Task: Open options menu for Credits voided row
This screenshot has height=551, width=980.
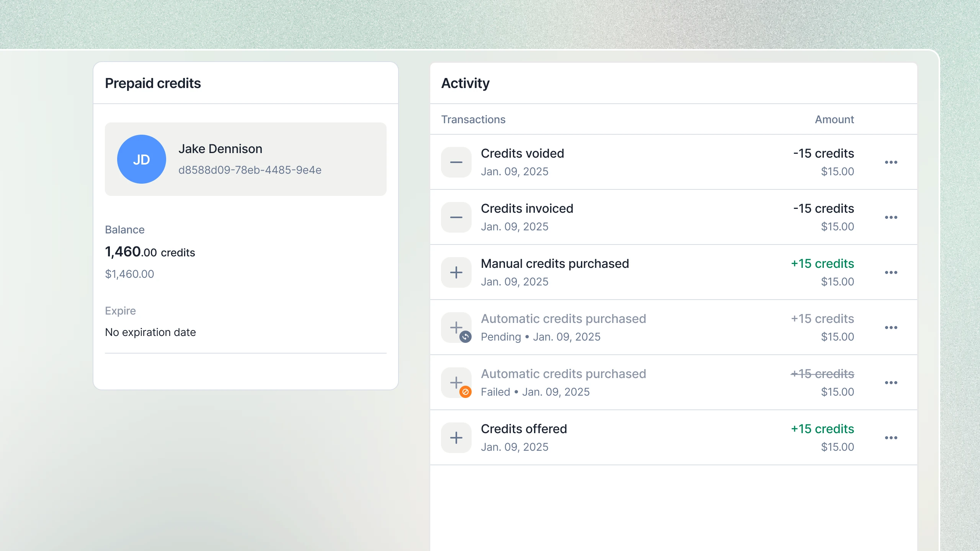Action: click(x=891, y=162)
